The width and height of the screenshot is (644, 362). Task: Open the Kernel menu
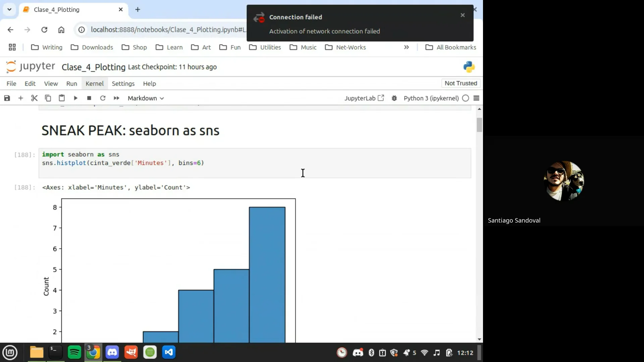(94, 83)
